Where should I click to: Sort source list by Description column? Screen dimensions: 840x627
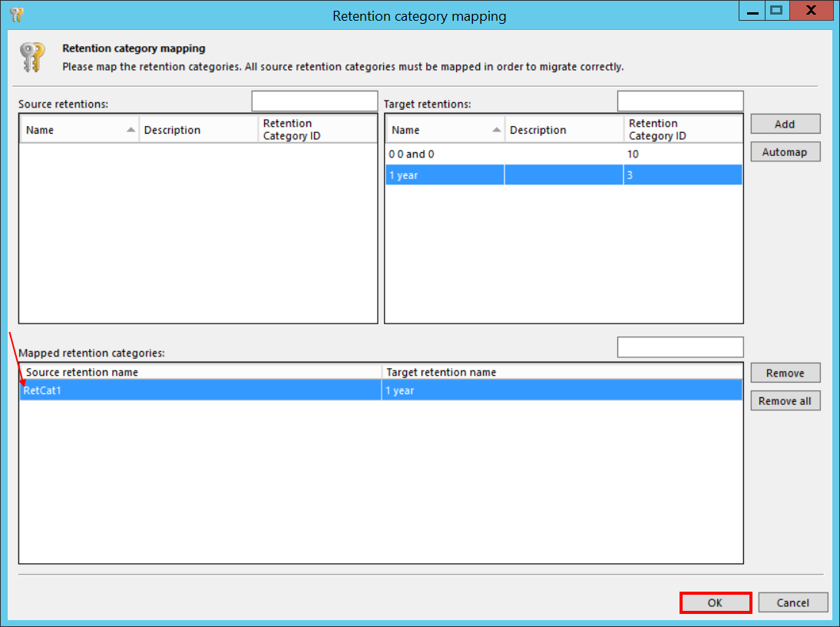click(198, 130)
